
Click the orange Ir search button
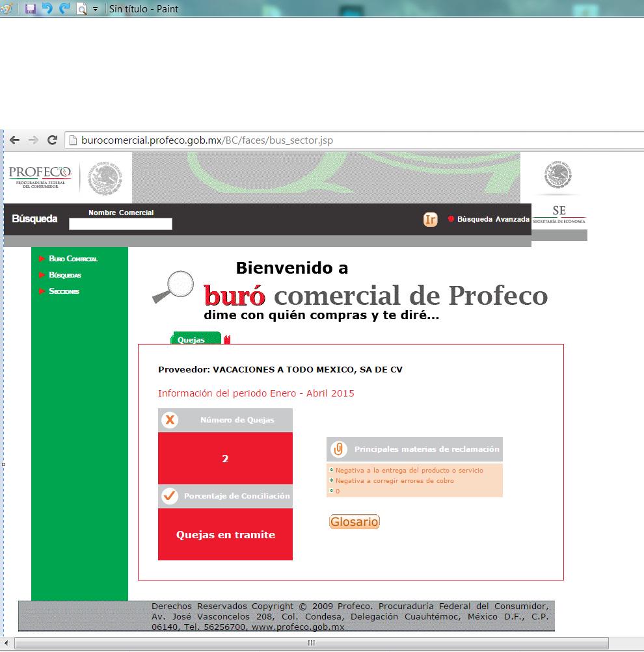(x=430, y=219)
